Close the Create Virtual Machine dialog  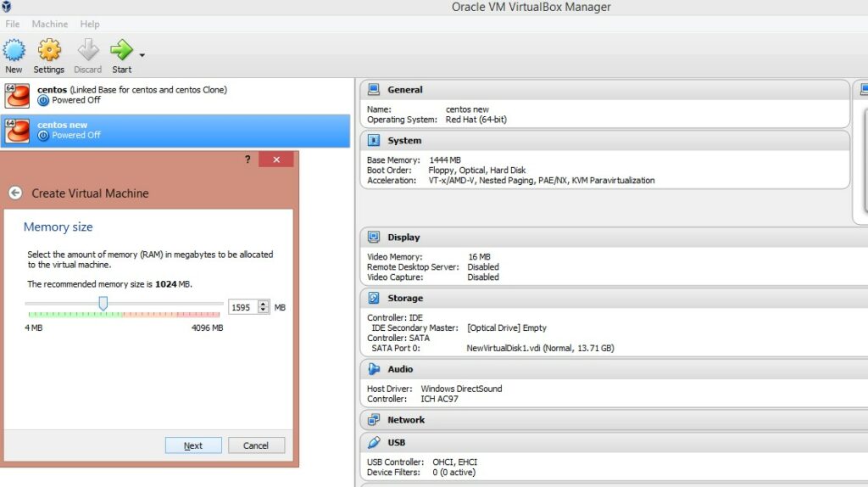click(276, 160)
